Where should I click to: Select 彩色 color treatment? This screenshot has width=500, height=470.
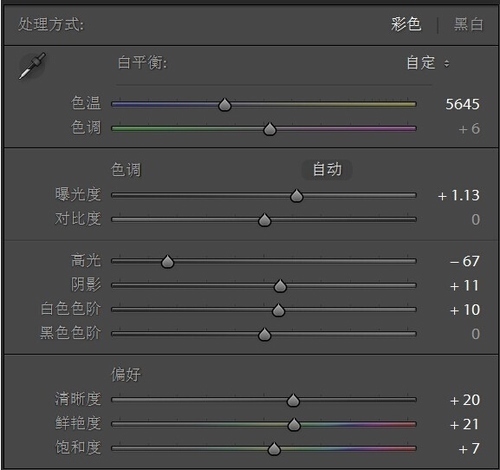406,24
